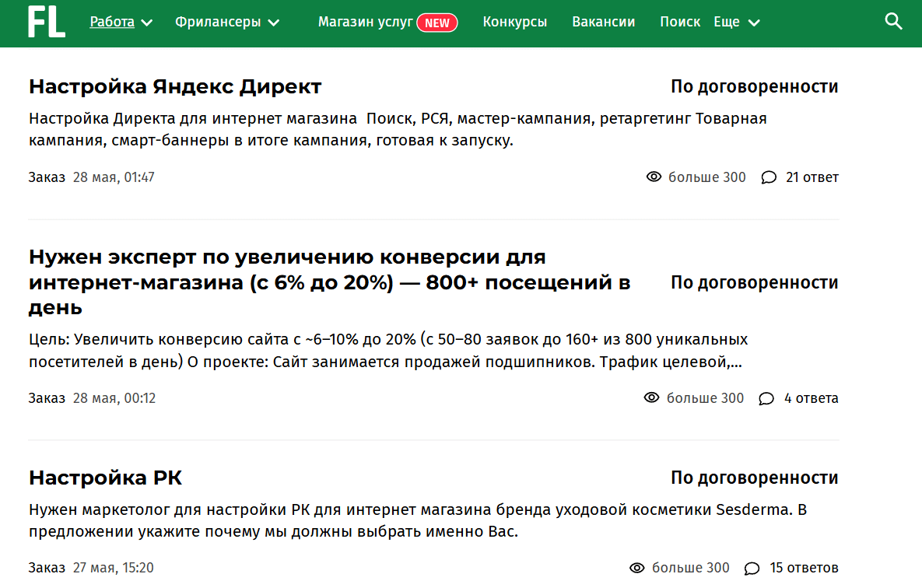Click Заказ label next to 27 мая, 15:20
922x588 pixels.
tap(47, 568)
